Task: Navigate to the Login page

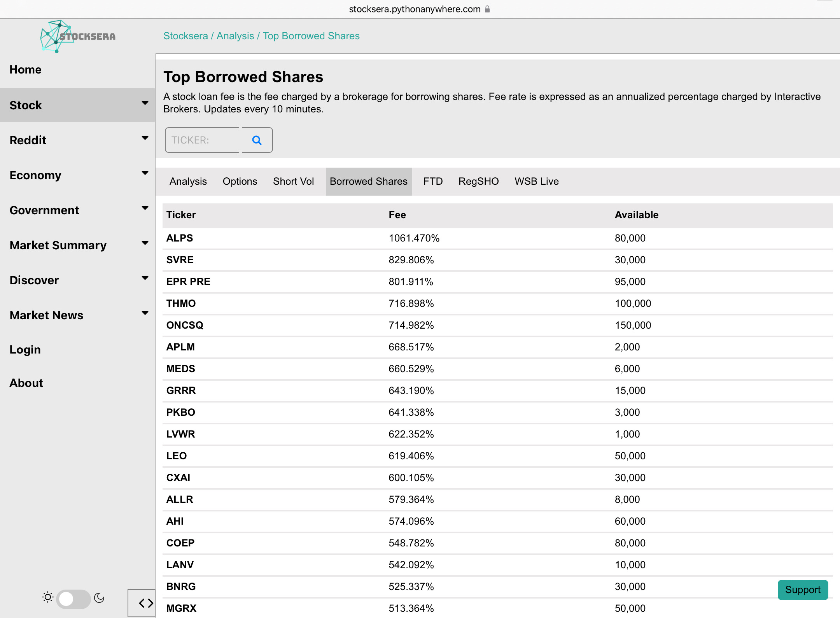Action: 25,349
